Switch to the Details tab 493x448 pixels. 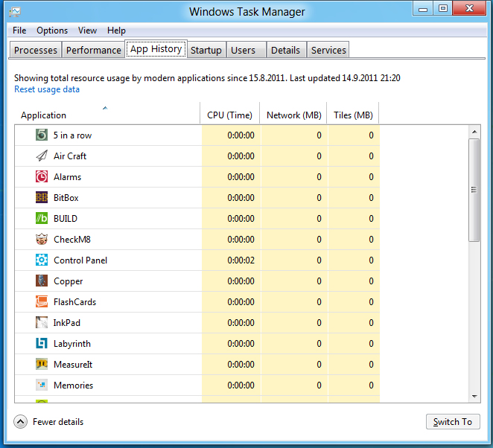coord(286,50)
